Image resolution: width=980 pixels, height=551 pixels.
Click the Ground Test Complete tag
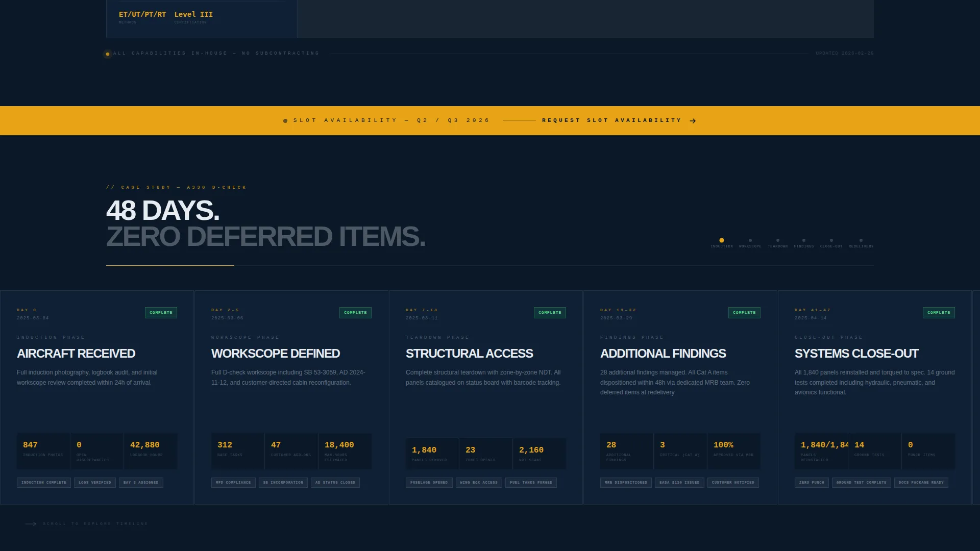click(x=862, y=483)
